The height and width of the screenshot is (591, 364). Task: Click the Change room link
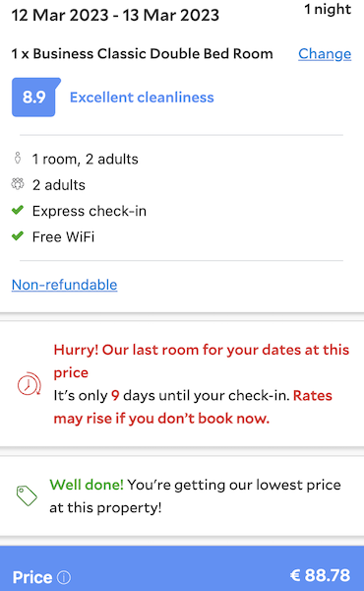[325, 54]
